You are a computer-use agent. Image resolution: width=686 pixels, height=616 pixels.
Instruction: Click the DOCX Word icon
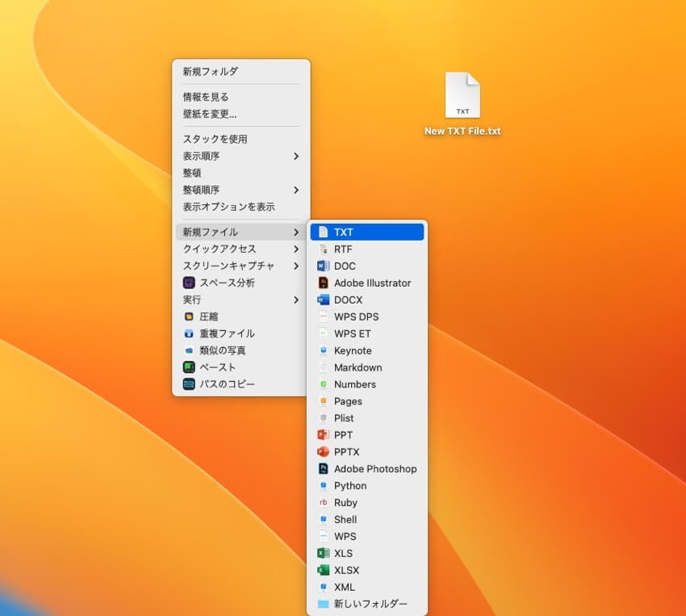pos(324,300)
